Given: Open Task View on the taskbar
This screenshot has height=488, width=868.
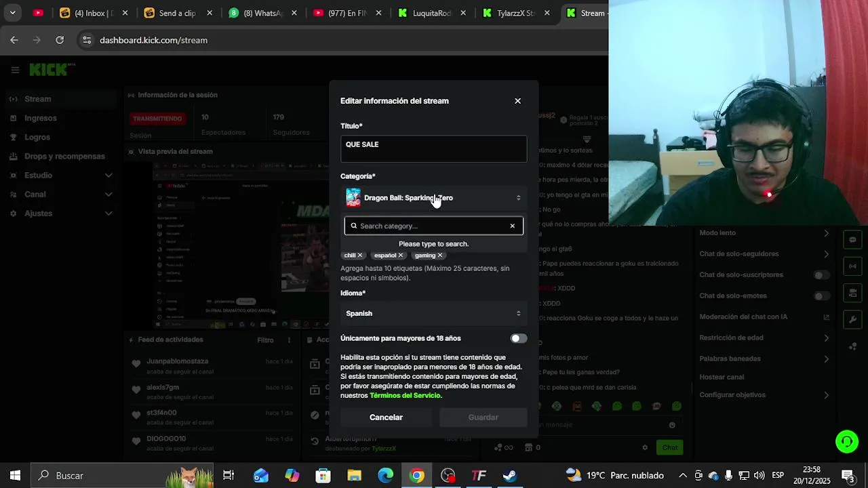Looking at the screenshot, I should 229,476.
